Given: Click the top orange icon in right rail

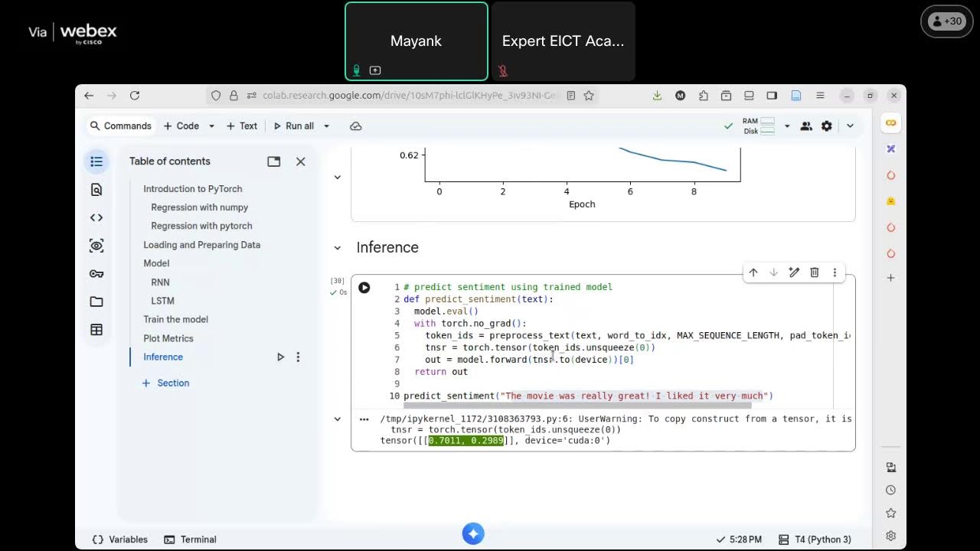Looking at the screenshot, I should [890, 123].
